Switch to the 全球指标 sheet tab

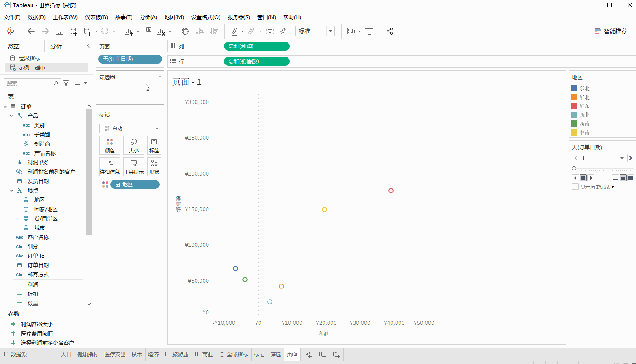coord(234,354)
